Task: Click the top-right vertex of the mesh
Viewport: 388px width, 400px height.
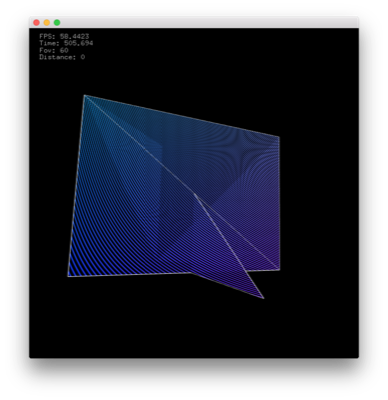Action: [x=279, y=137]
